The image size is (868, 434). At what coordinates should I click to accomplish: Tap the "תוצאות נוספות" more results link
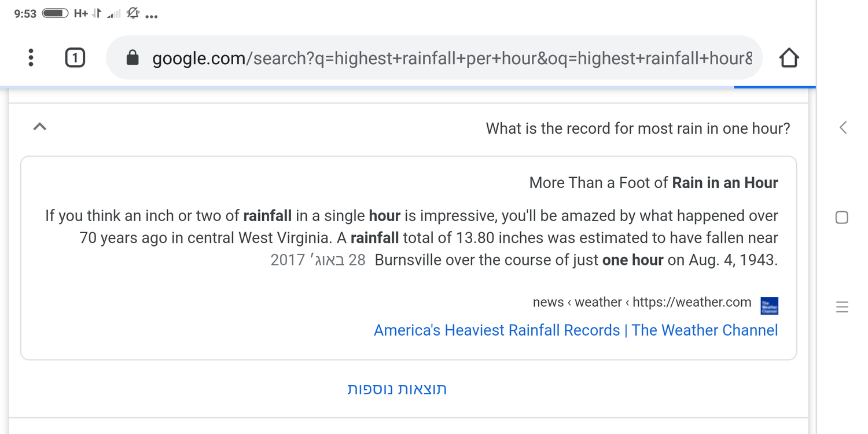pos(397,389)
